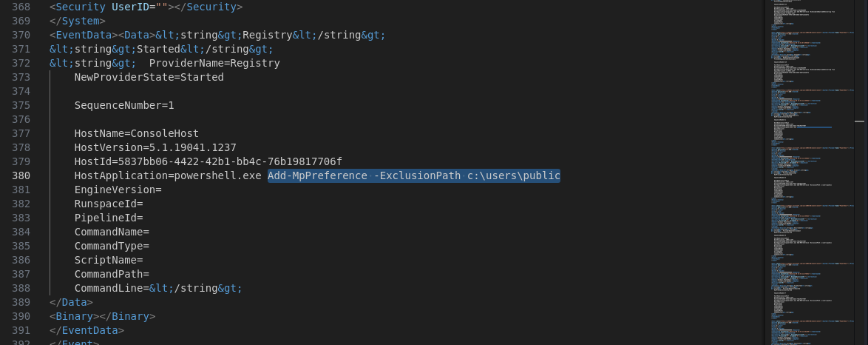Click the vertical scrollbar marker beside minimap

pyautogui.click(x=859, y=121)
